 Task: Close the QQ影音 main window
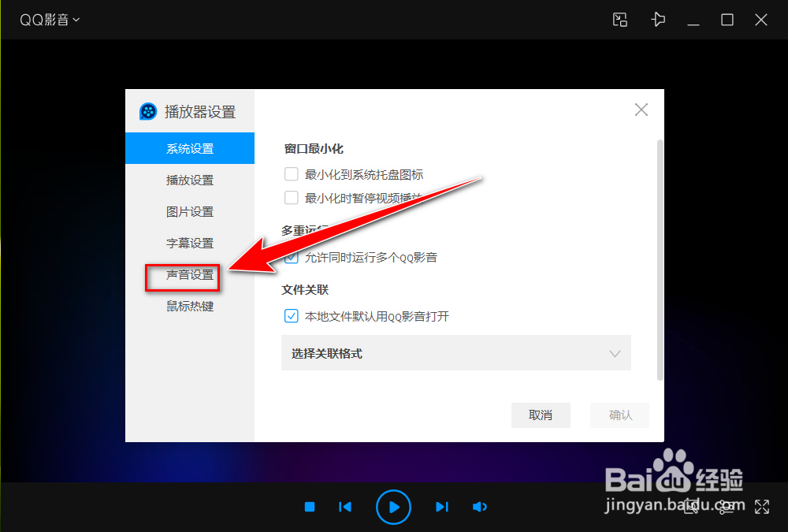[x=761, y=20]
